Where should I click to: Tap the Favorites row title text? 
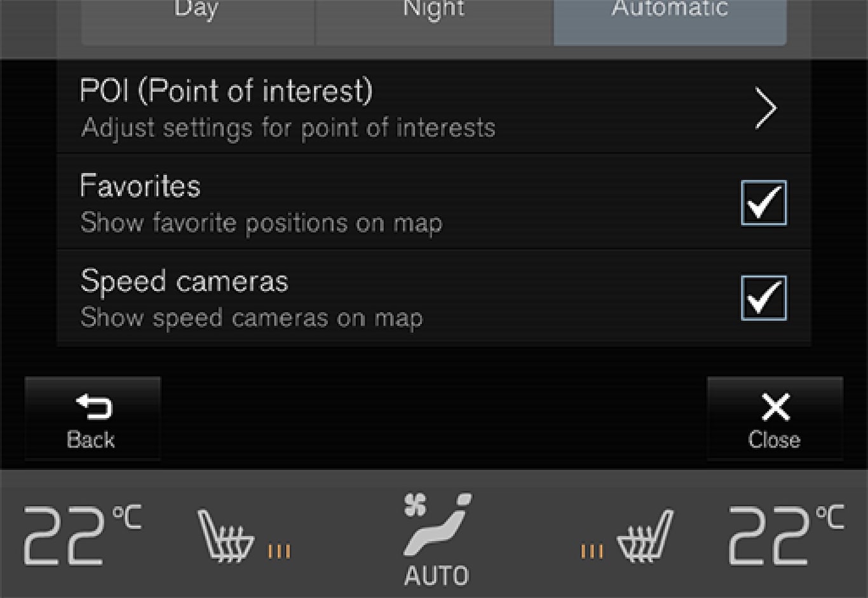click(140, 187)
